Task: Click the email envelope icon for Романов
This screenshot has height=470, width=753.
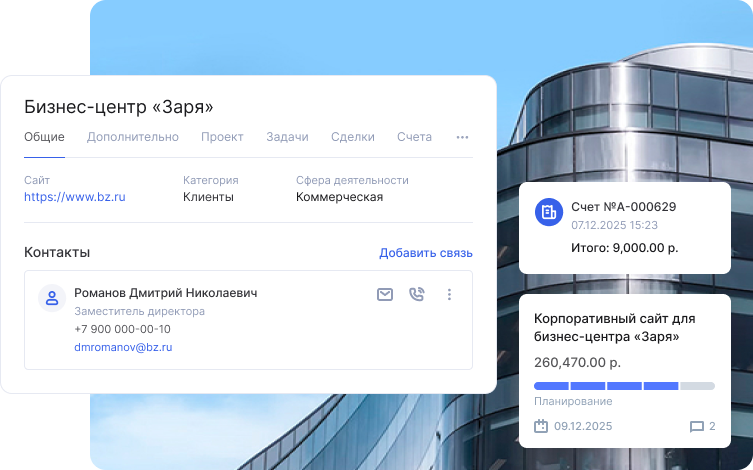Action: tap(385, 294)
